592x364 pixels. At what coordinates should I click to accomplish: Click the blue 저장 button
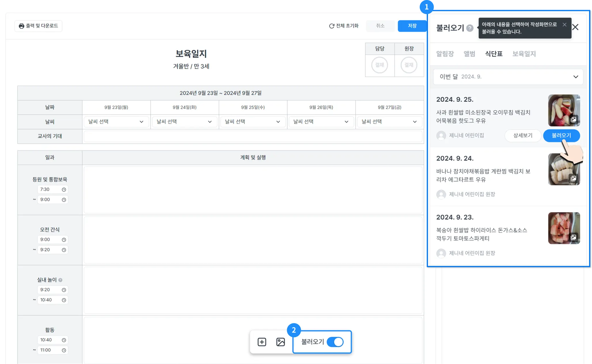point(412,26)
